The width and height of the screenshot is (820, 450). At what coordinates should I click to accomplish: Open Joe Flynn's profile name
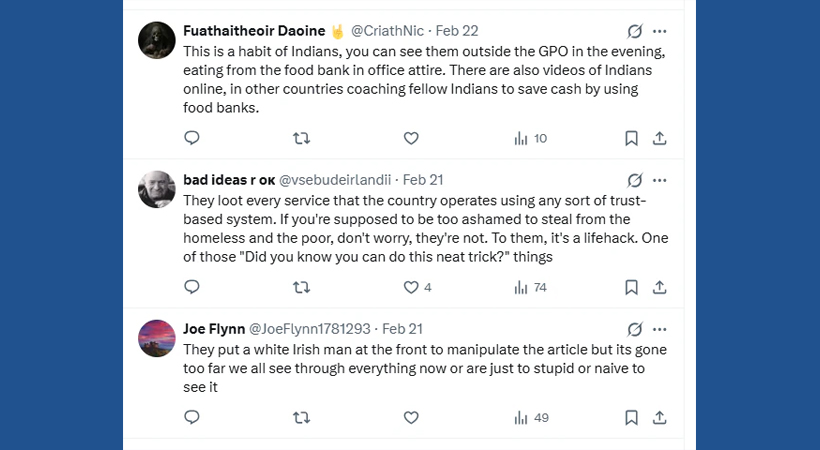click(x=213, y=328)
